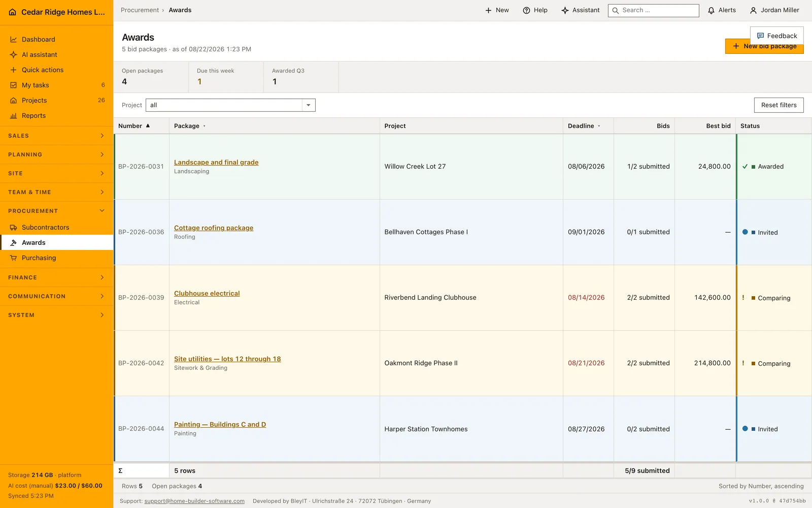Click the Awarded Q3 summary card
Image resolution: width=812 pixels, height=508 pixels.
[x=301, y=77]
